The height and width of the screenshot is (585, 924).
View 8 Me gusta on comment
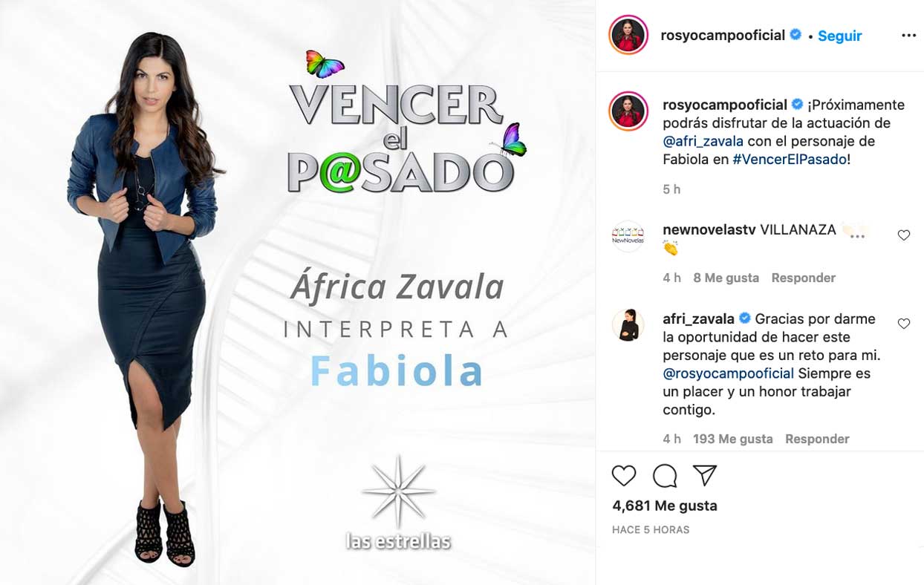[x=726, y=278]
